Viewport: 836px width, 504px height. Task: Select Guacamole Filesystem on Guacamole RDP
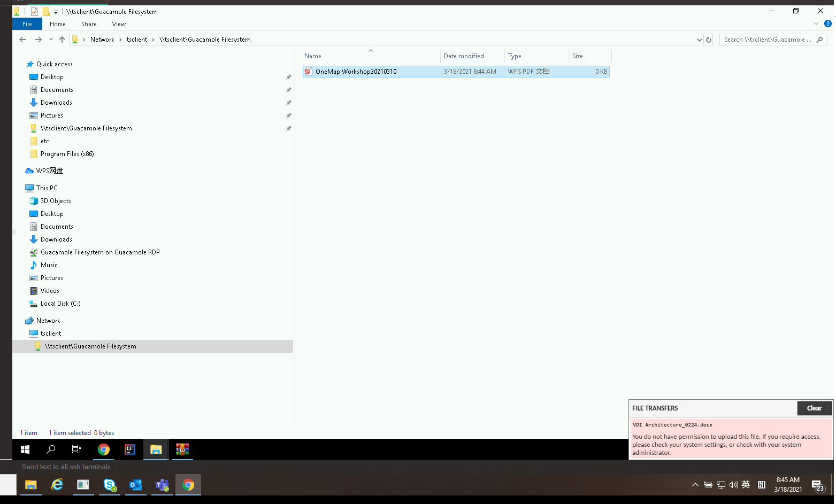coord(100,252)
